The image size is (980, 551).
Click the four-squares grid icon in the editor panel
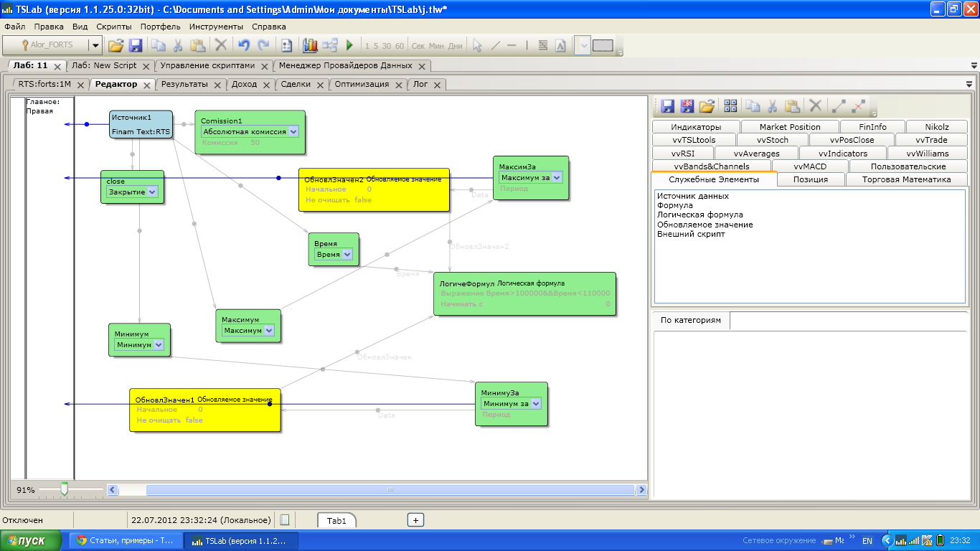coord(731,106)
